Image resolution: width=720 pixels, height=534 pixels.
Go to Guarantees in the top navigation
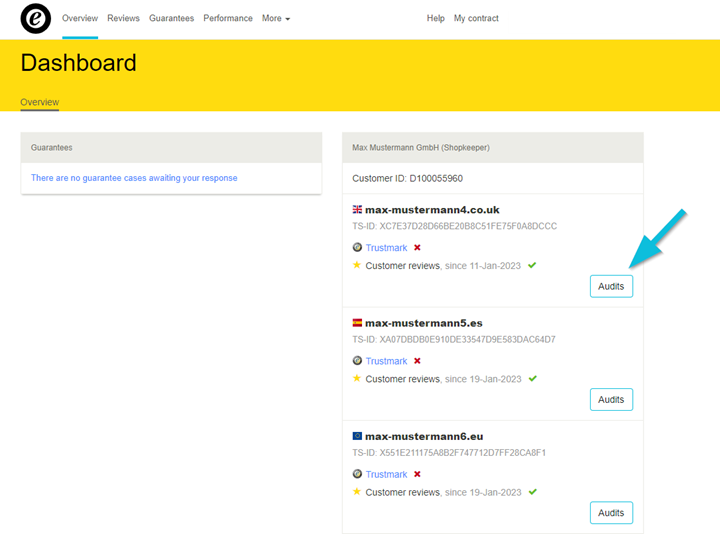click(171, 18)
